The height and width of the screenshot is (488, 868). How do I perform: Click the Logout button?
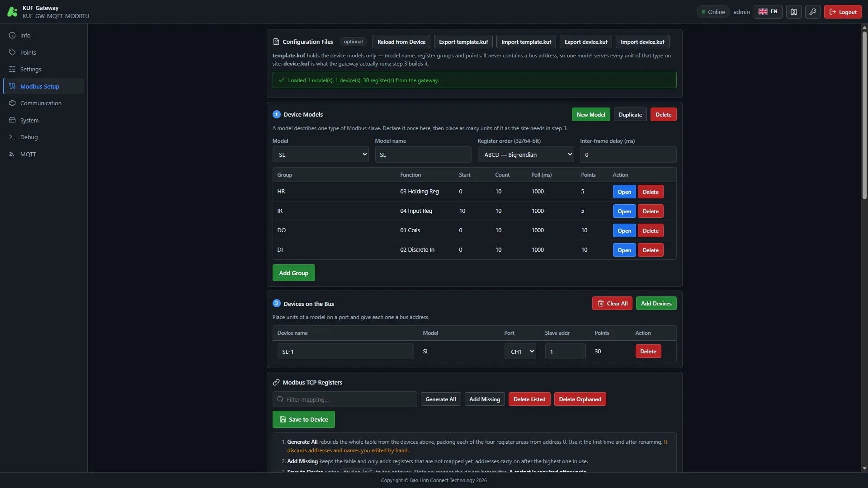(x=843, y=12)
